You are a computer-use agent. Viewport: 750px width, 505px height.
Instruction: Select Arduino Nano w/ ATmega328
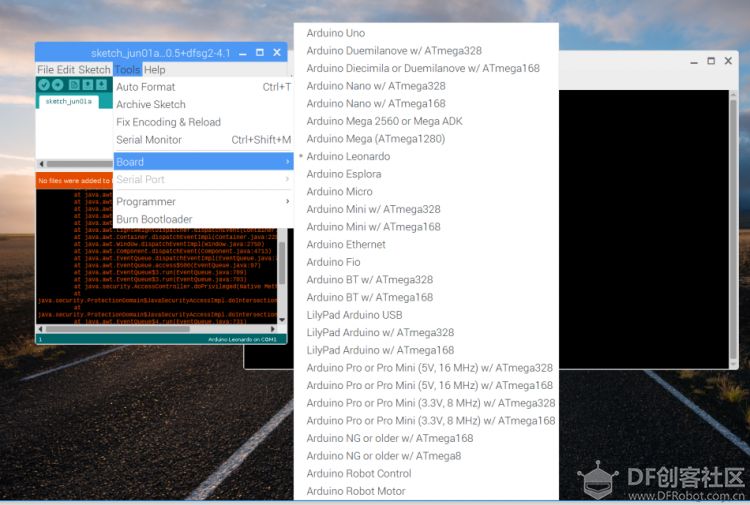tap(426, 86)
